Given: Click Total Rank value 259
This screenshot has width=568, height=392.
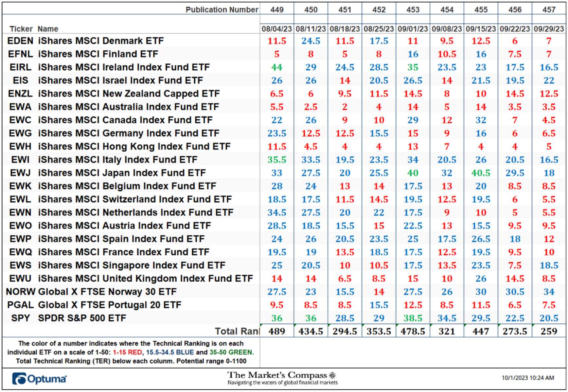Looking at the screenshot, I should [549, 332].
